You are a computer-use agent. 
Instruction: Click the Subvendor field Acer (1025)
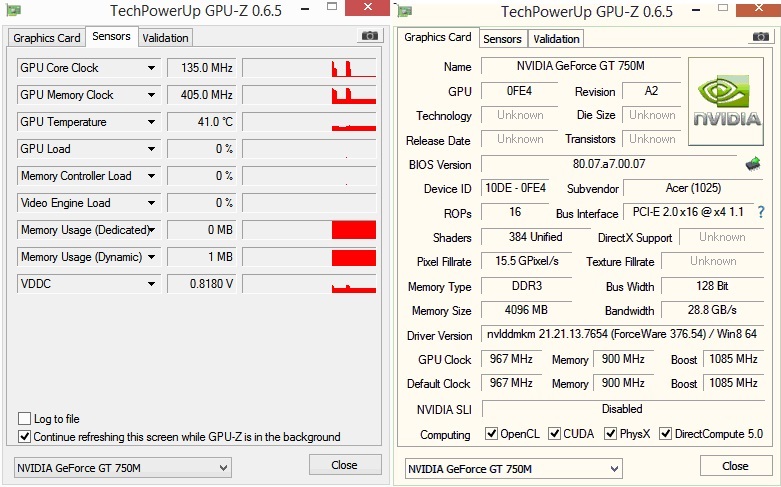click(693, 188)
